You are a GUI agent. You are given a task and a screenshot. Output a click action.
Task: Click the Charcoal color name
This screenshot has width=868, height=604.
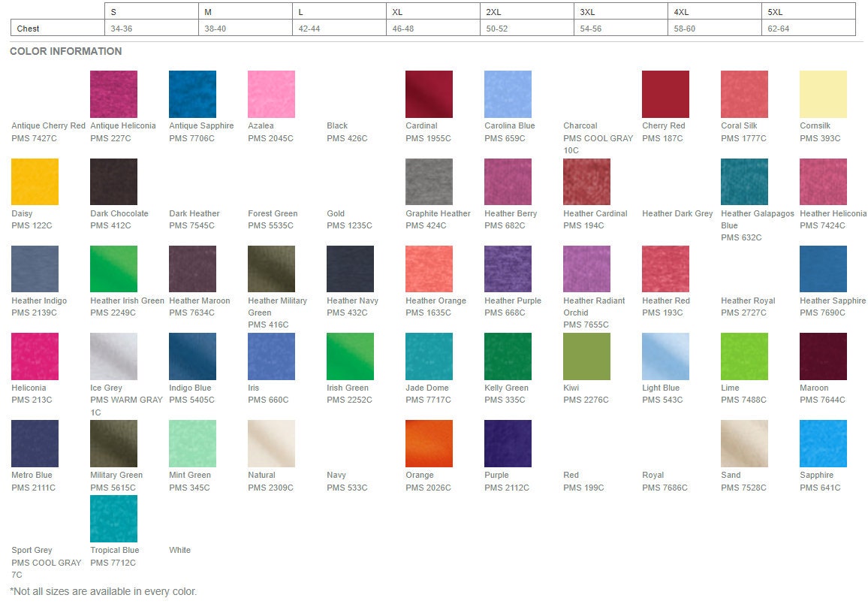(580, 125)
